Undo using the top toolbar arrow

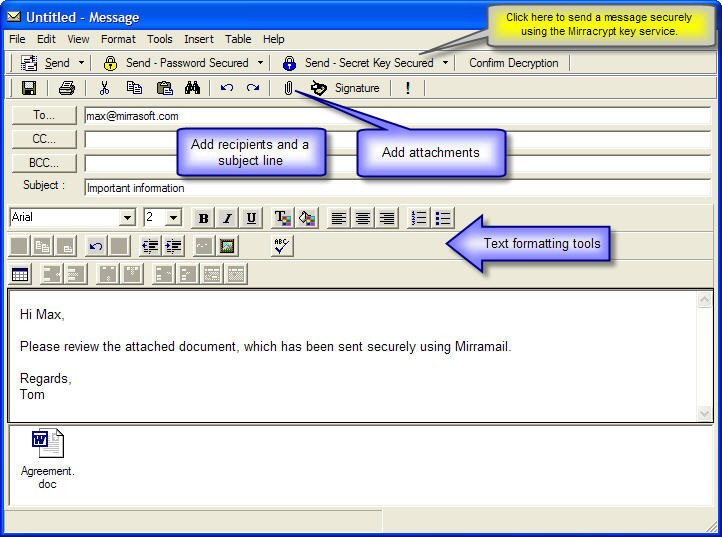[x=227, y=88]
